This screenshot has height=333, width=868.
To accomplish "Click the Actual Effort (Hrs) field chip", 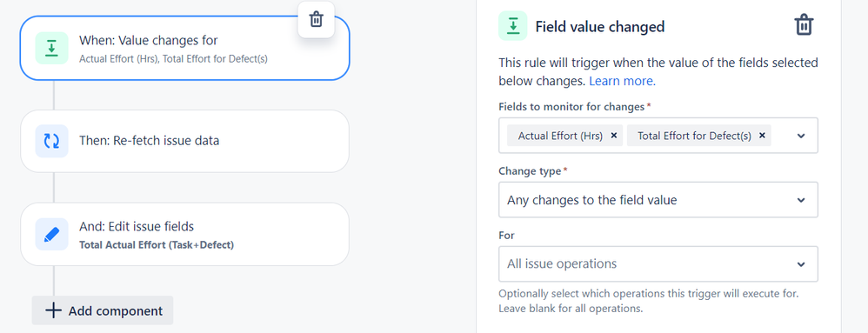I will [x=560, y=136].
